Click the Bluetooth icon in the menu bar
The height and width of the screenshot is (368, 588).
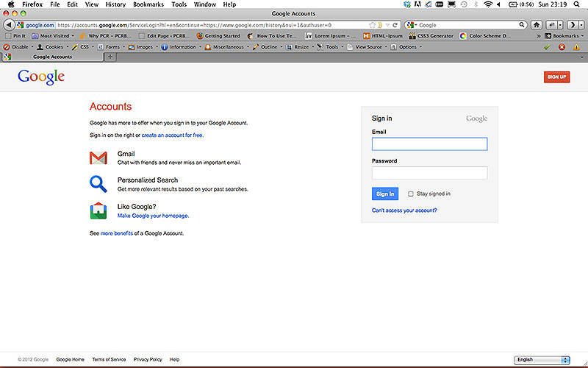coord(476,4)
